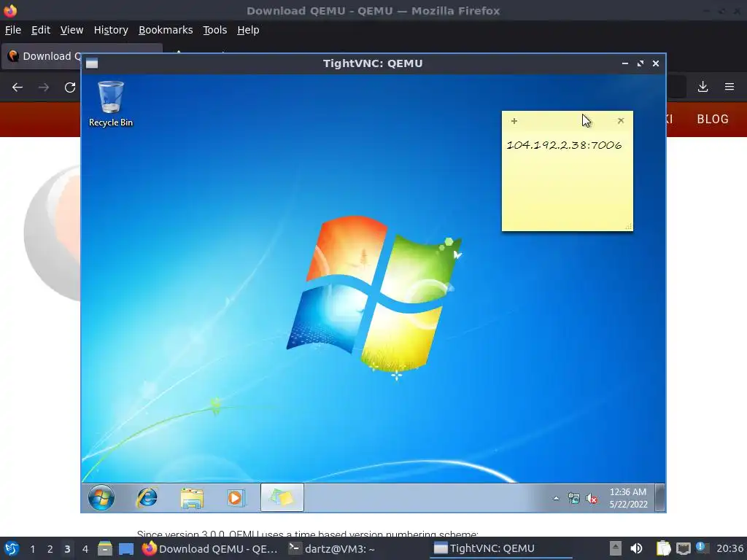
Task: Show hidden tray icons arrow in Windows taskbar
Action: [x=556, y=498]
